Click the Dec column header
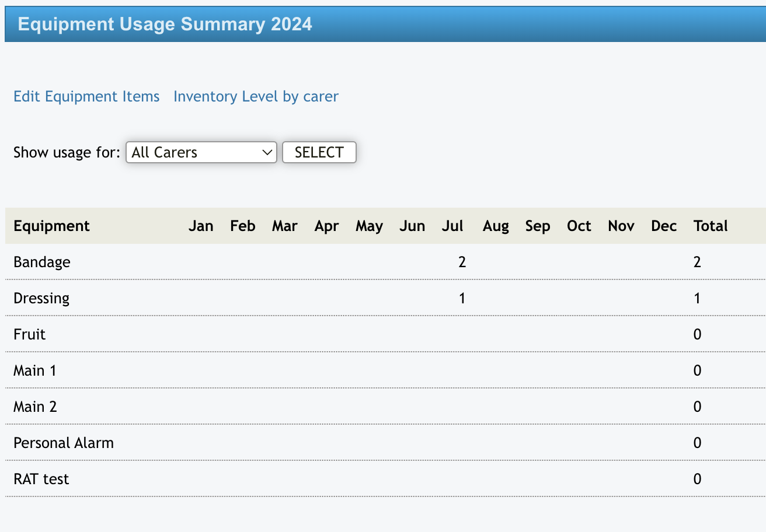Image resolution: width=766 pixels, height=532 pixels. point(664,226)
